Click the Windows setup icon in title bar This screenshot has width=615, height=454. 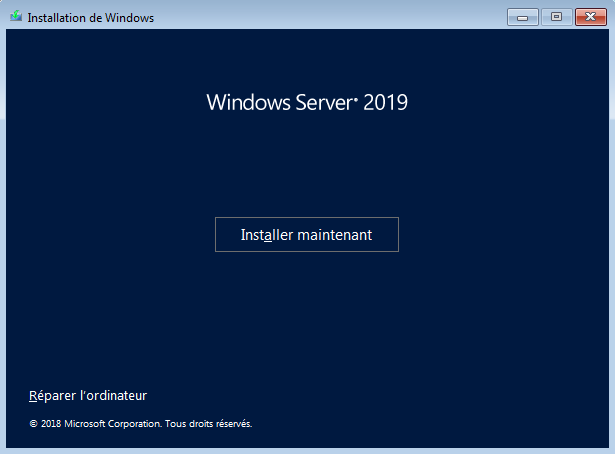point(16,16)
